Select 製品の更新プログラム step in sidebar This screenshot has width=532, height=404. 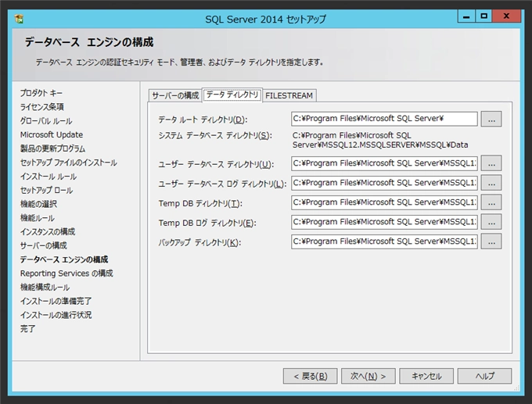pyautogui.click(x=52, y=148)
